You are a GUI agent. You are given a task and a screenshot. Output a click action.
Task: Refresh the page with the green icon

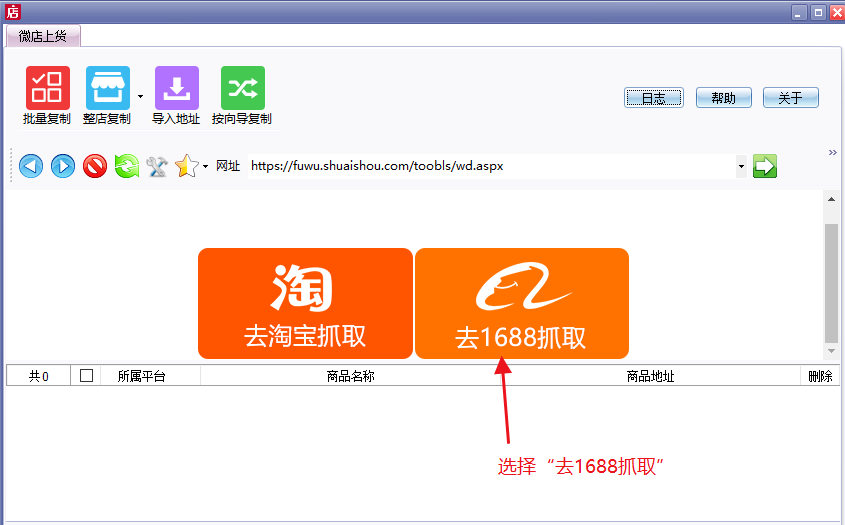(127, 166)
